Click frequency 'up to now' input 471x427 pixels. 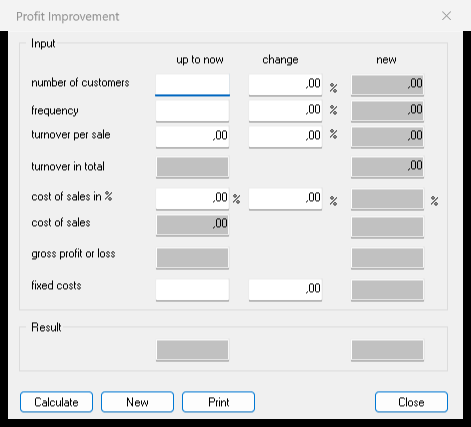pos(192,111)
